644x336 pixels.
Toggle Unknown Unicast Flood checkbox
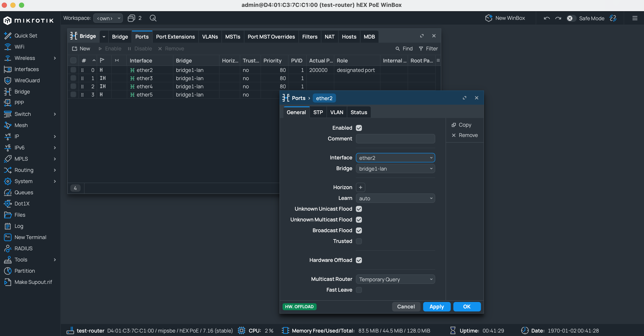359,209
